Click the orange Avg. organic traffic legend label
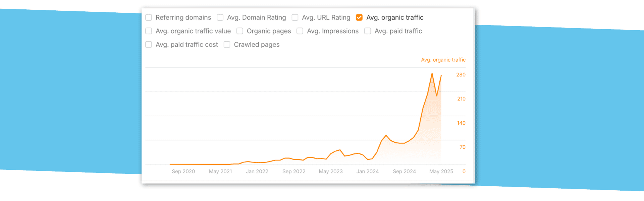Screen dimensions: 644x201 (x=443, y=60)
